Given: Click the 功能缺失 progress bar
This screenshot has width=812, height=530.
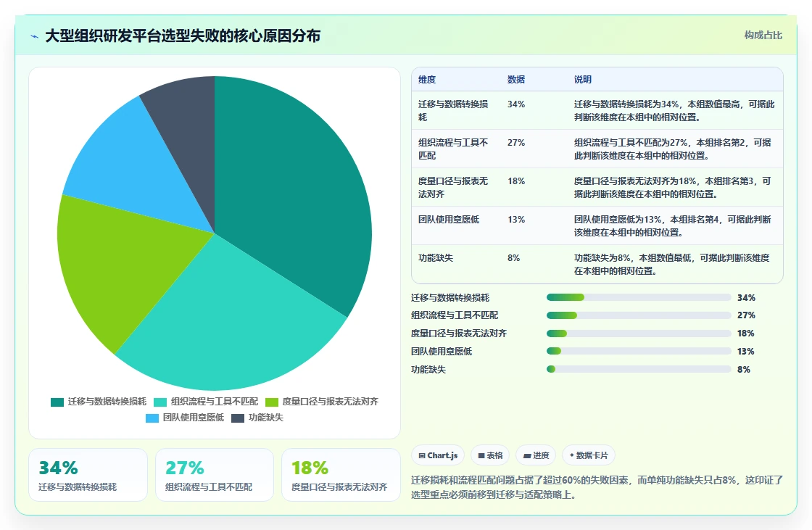Looking at the screenshot, I should (639, 369).
